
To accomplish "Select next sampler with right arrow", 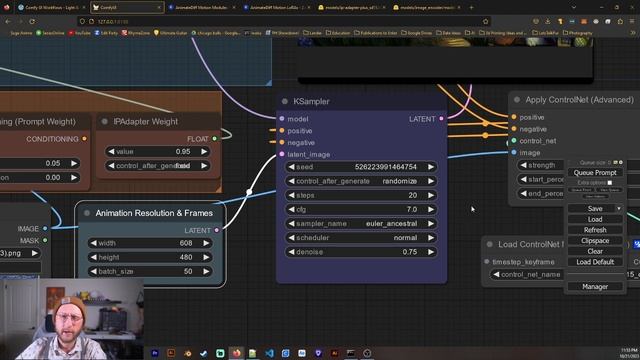I will tap(431, 224).
